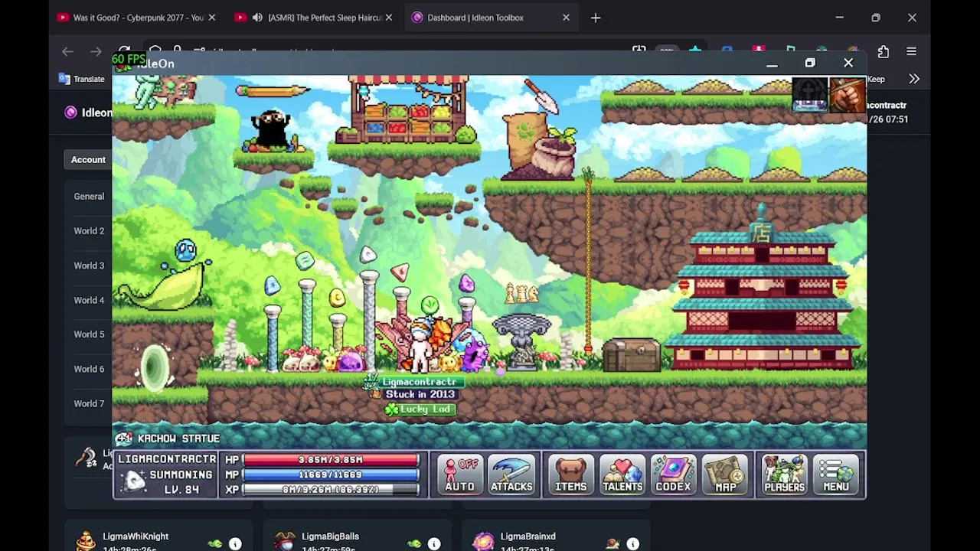Open the LigmaWhiKnight character card

(x=159, y=537)
